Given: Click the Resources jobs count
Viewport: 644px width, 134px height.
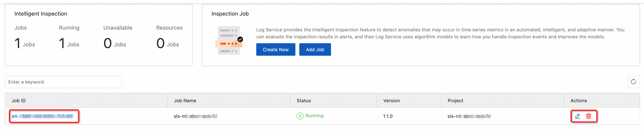Looking at the screenshot, I should point(167,43).
